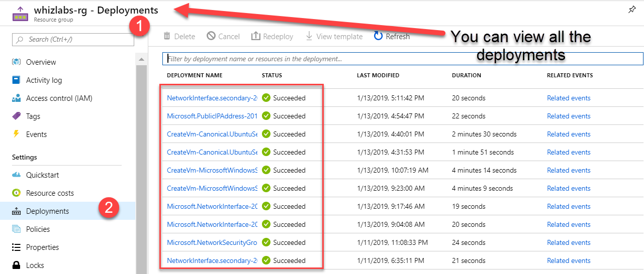This screenshot has width=644, height=274.
Task: Open Related events for 10:07:19 AM deployment
Action: [569, 170]
